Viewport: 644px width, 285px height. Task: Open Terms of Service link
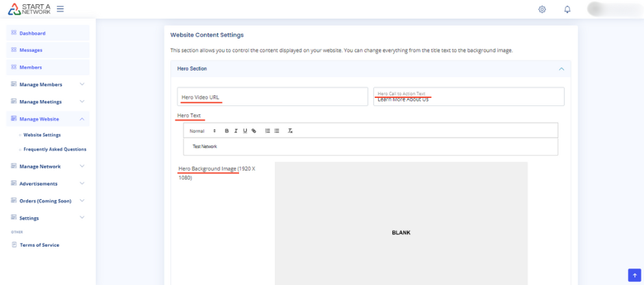click(x=39, y=245)
